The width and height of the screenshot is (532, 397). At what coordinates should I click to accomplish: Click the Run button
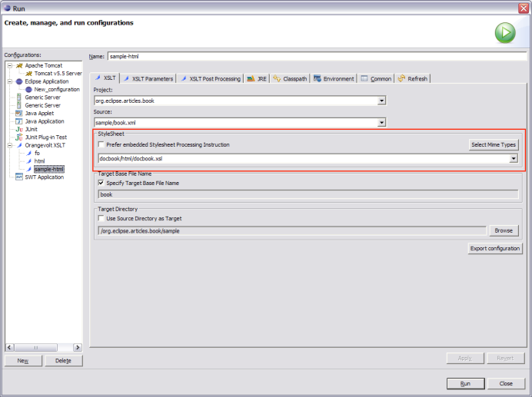pyautogui.click(x=466, y=383)
